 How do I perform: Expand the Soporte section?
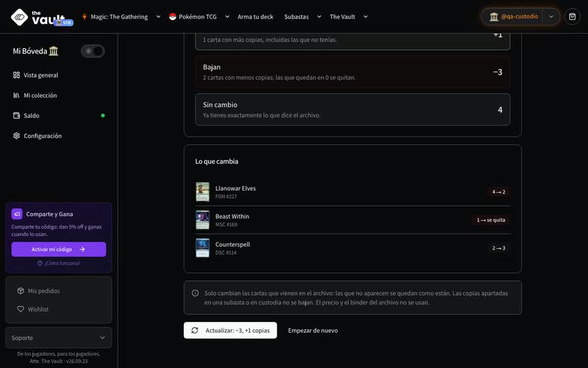59,338
